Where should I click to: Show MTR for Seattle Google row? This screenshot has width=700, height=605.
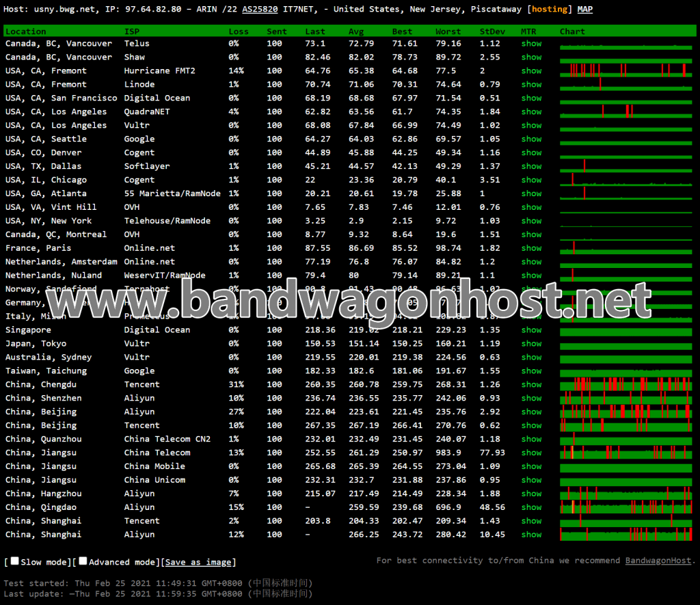531,139
